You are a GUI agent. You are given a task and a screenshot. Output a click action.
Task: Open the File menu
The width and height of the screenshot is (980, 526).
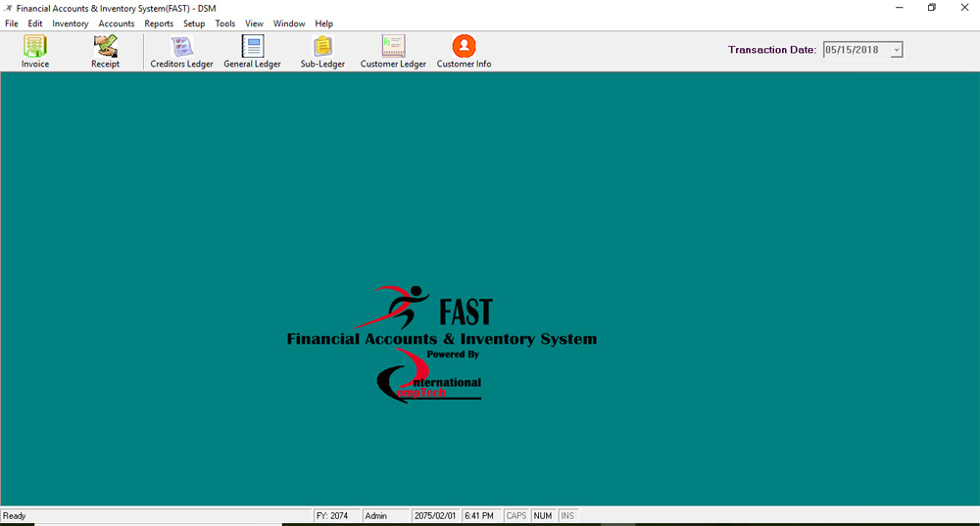click(x=11, y=24)
